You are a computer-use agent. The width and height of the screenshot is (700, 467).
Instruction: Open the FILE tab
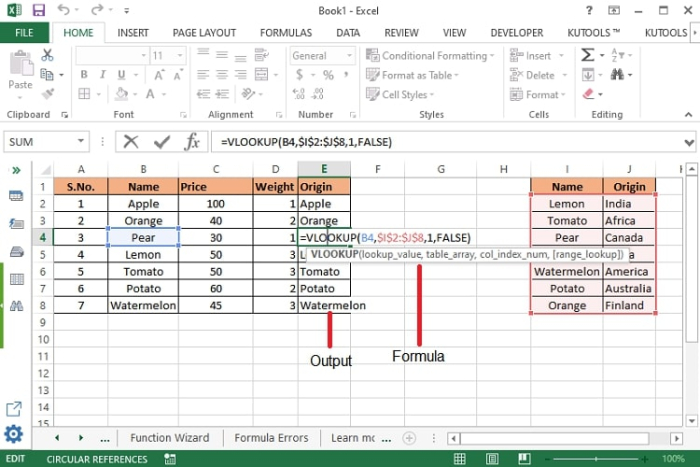(24, 33)
